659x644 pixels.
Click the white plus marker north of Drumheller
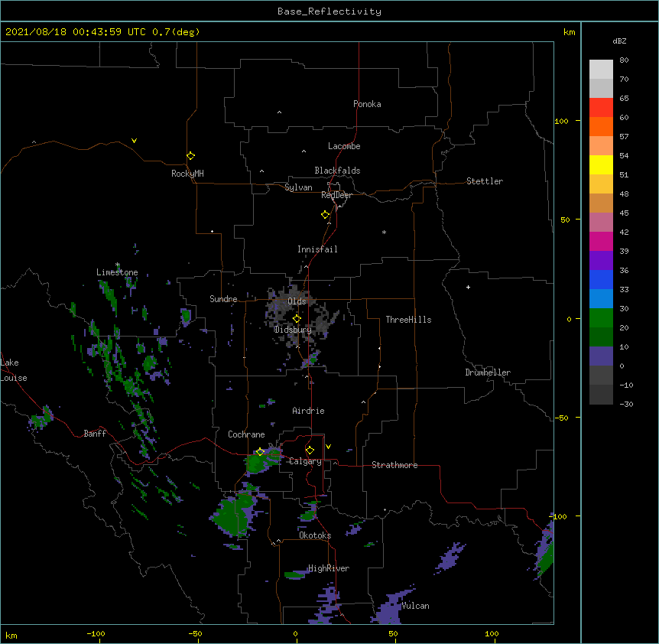coord(468,287)
